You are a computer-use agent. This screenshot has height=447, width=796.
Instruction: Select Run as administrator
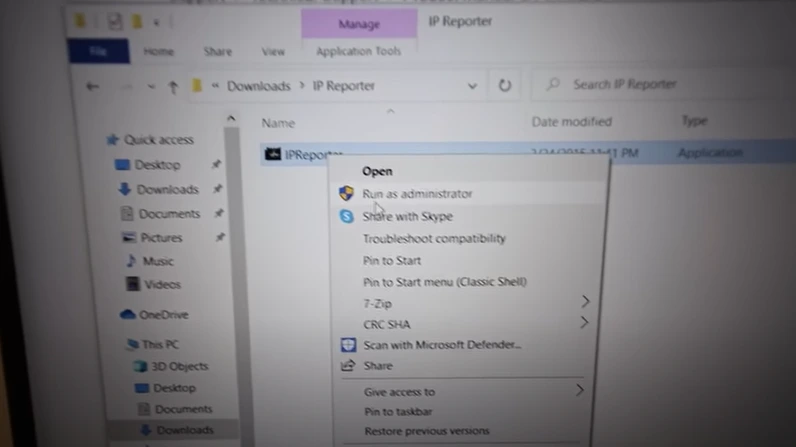pos(417,194)
